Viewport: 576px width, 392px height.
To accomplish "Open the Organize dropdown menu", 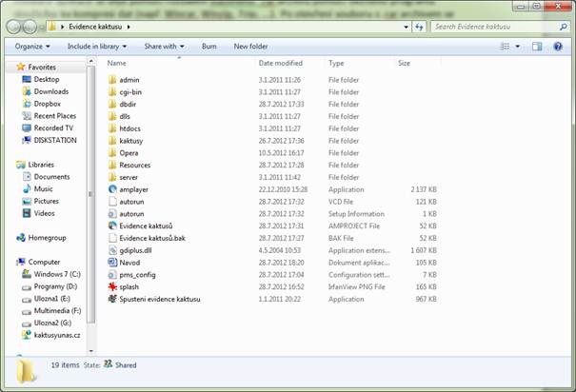I will point(31,46).
